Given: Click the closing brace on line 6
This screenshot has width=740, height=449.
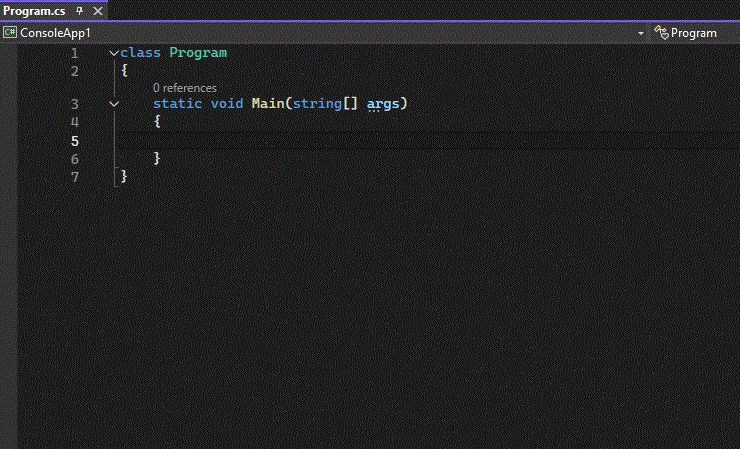Looking at the screenshot, I should coord(157,158).
